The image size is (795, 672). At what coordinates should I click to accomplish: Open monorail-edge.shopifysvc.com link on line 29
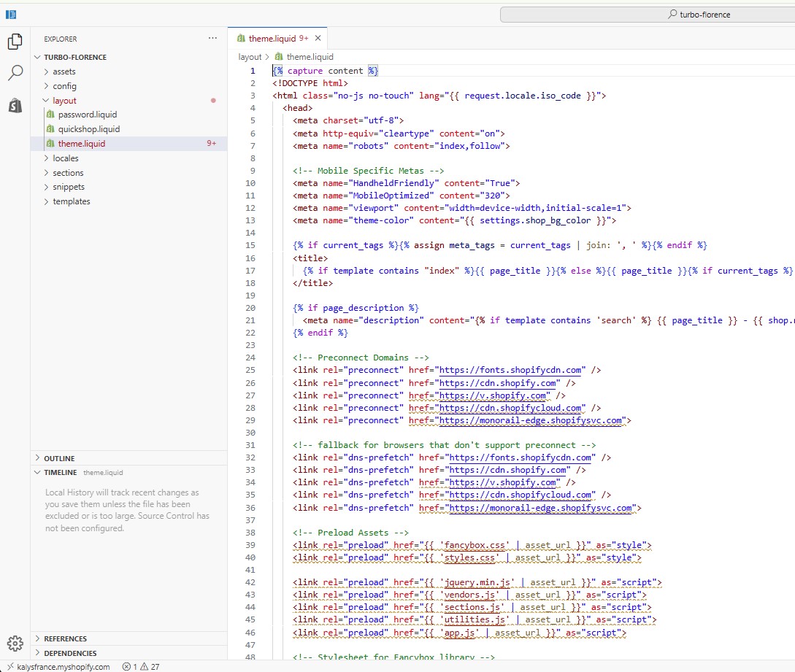click(530, 420)
